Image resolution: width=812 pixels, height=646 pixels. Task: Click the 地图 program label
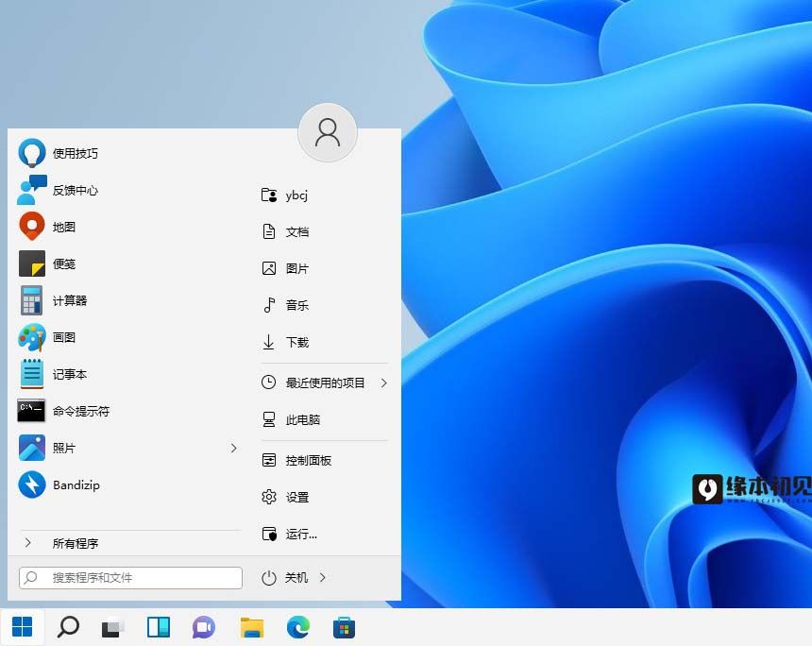pyautogui.click(x=63, y=227)
